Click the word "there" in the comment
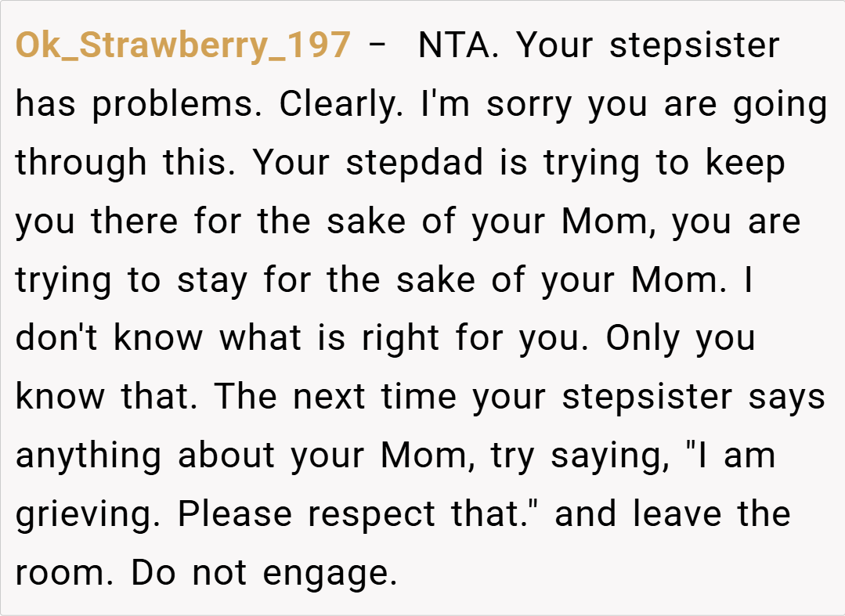Viewport: 845px width, 616px height. [x=136, y=222]
